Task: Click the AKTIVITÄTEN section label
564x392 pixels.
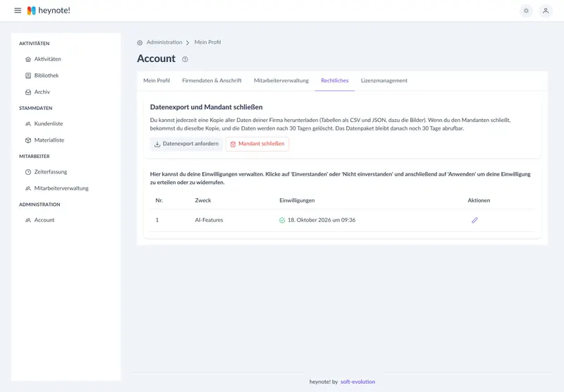Action: click(x=34, y=44)
